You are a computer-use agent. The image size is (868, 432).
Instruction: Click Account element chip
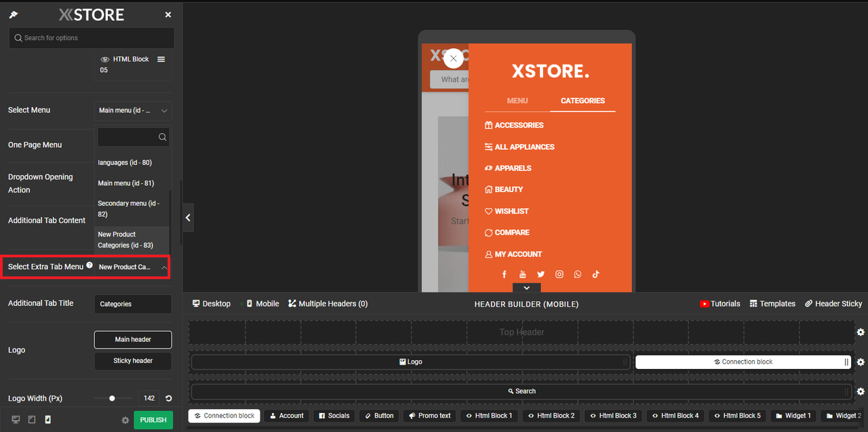286,416
